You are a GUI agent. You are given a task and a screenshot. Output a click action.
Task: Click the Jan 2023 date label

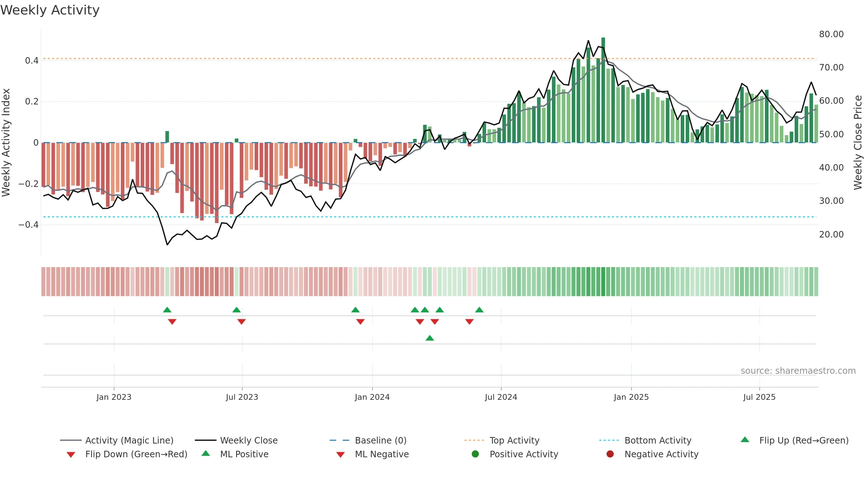pos(114,397)
